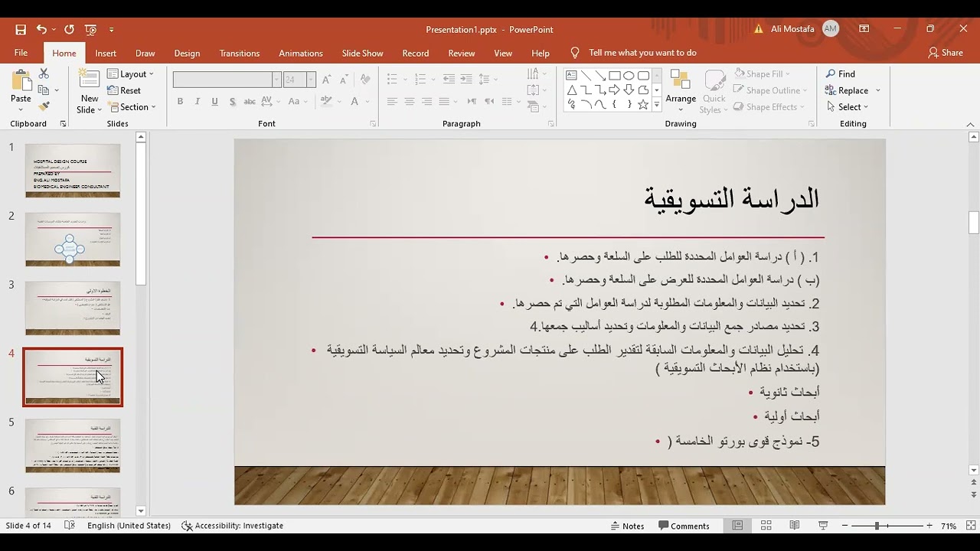Open Select dropdown in Editing
Image resolution: width=980 pixels, height=551 pixels.
[x=848, y=107]
